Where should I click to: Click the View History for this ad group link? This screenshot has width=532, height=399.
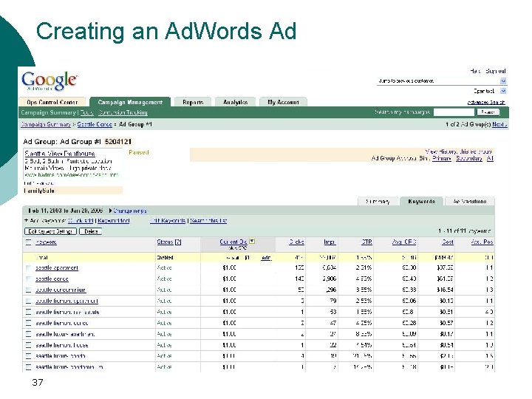click(459, 151)
